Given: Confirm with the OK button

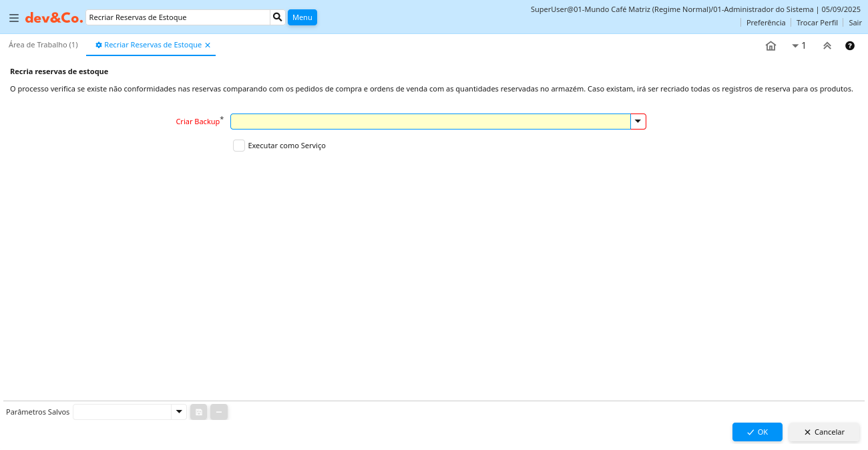Looking at the screenshot, I should click(x=757, y=432).
